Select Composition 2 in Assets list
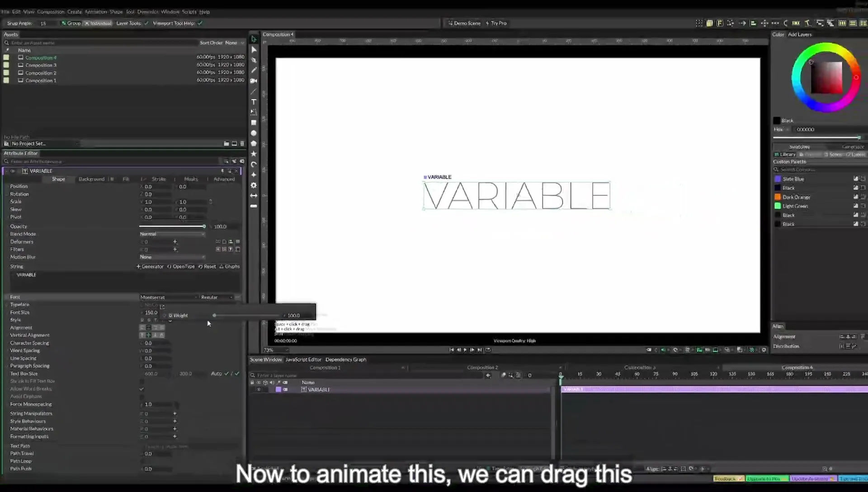The height and width of the screenshot is (492, 868). 41,73
